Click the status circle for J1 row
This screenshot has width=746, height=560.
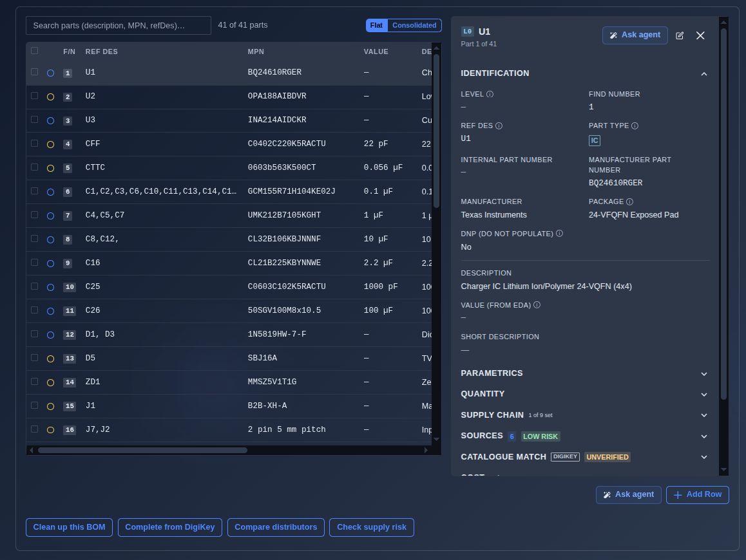[x=50, y=406]
